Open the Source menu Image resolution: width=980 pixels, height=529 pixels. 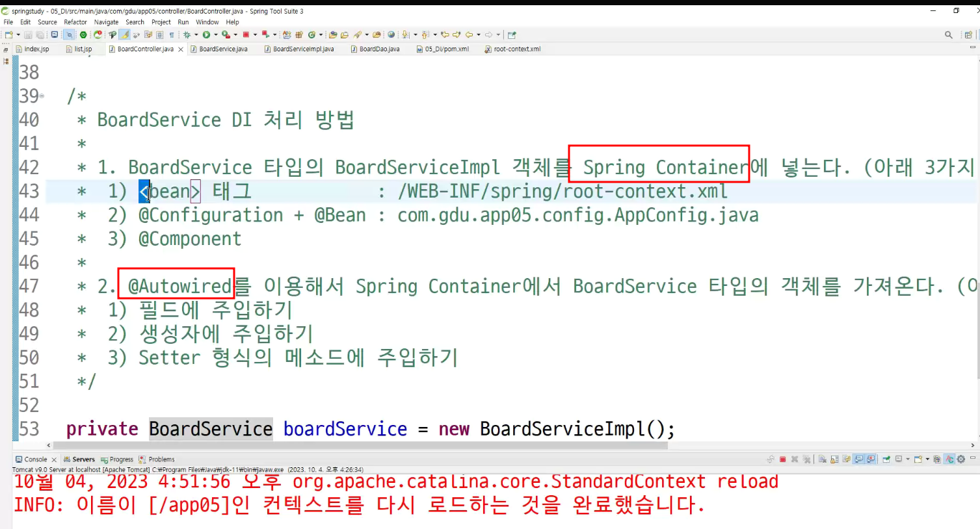47,22
